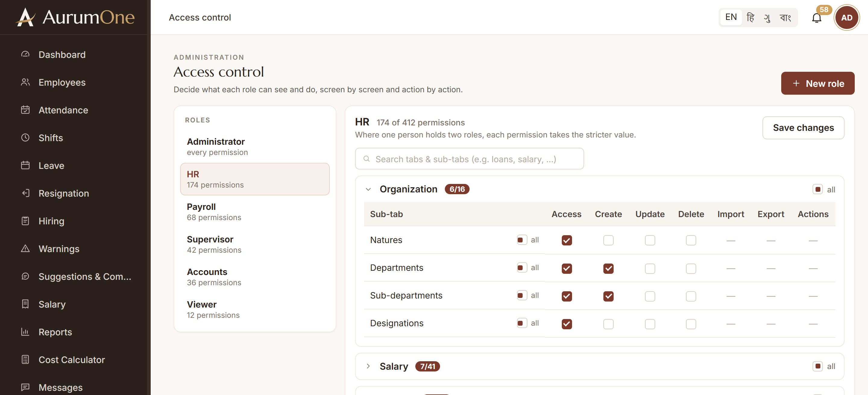Click the plus icon on New role
Viewport: 868px width, 395px height.
click(x=796, y=83)
